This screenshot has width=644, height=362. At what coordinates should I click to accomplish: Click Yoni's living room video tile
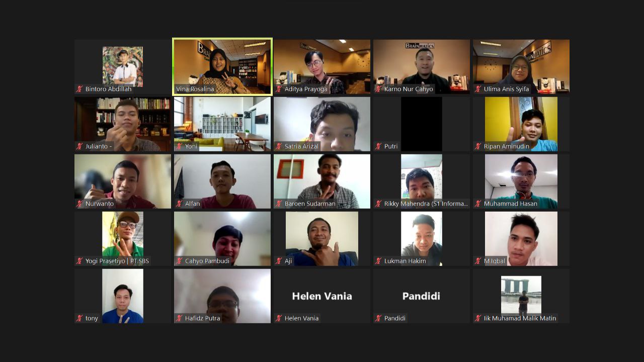(222, 124)
